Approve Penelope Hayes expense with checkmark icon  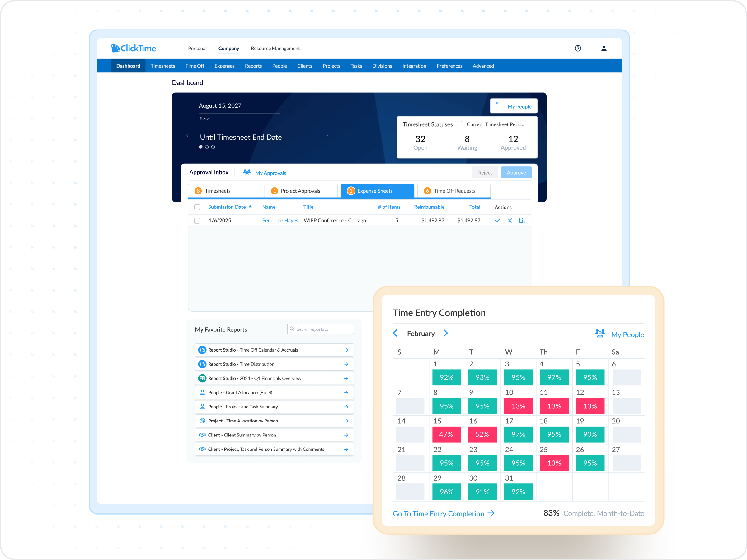pyautogui.click(x=497, y=220)
